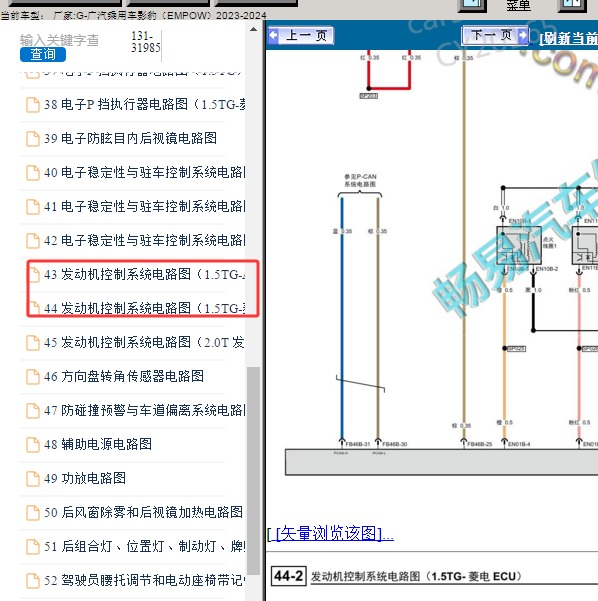Click the FB46B-31 connector label

[358, 444]
